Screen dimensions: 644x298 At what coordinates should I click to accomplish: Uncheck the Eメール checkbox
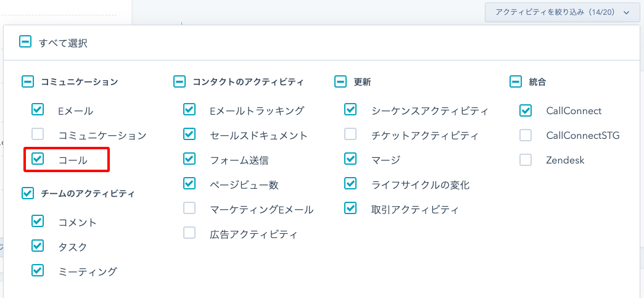[x=38, y=109]
